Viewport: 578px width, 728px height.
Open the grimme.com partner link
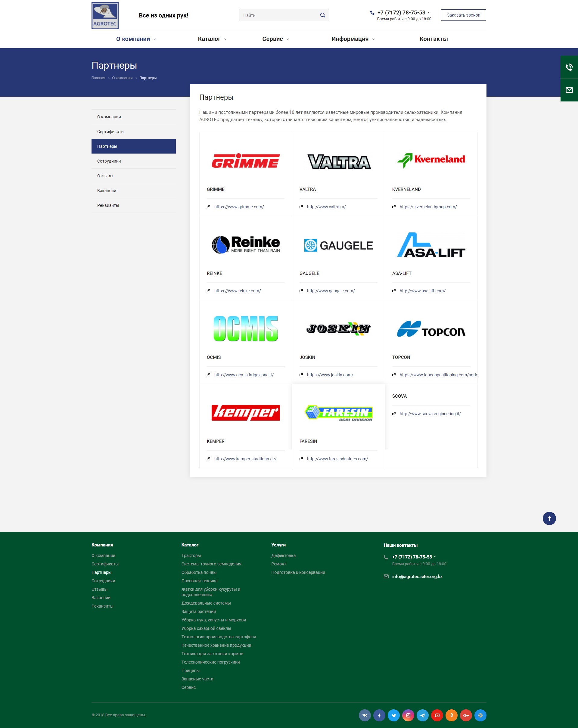[x=239, y=207]
